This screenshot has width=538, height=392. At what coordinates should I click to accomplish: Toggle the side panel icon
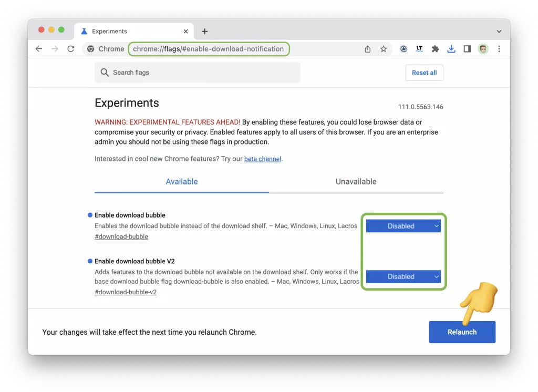pos(467,48)
